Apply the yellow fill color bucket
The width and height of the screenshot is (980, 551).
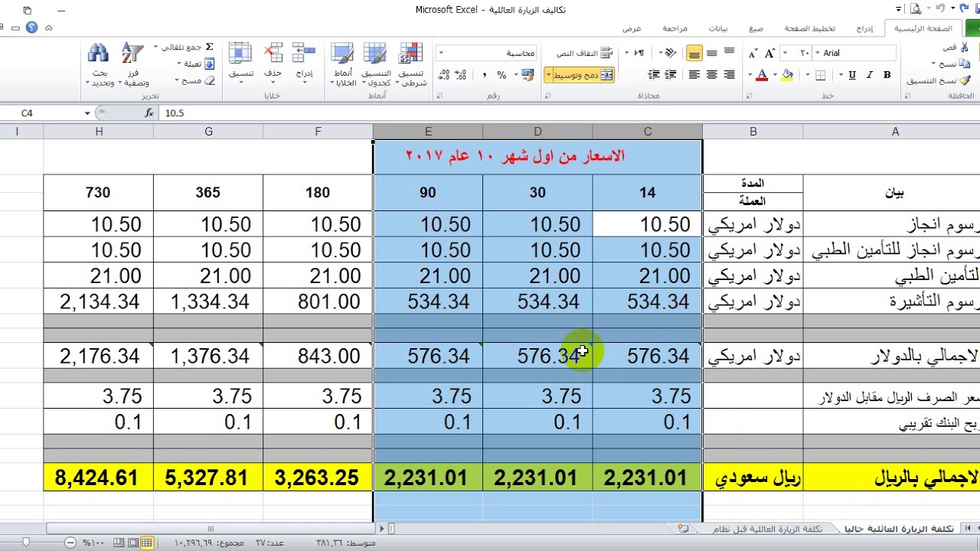point(789,75)
